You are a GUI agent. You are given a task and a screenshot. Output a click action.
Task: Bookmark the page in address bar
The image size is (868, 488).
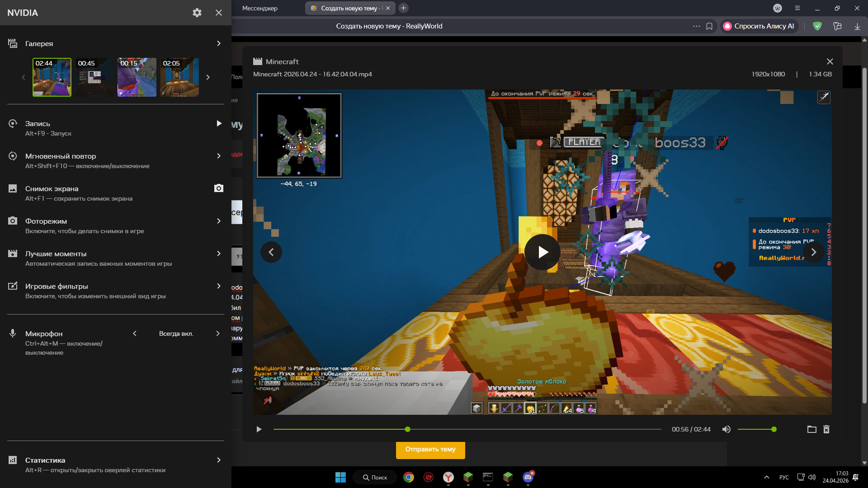coord(709,26)
